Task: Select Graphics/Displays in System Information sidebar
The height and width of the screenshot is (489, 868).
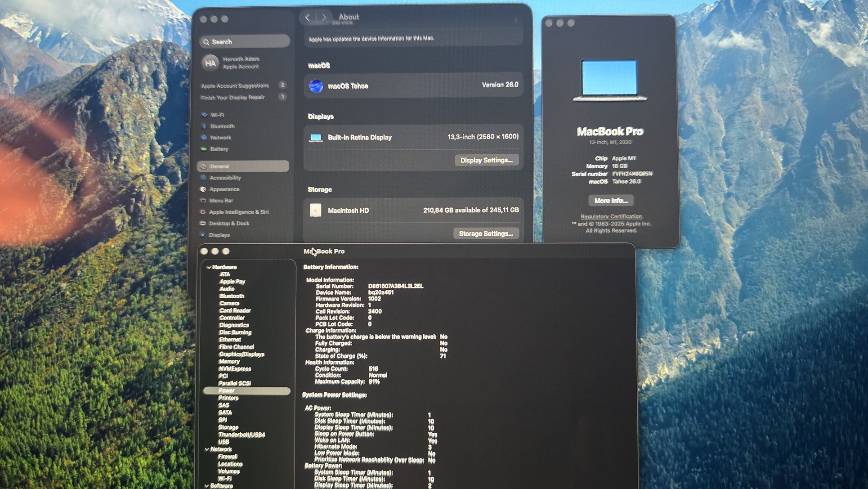Action: click(x=242, y=354)
